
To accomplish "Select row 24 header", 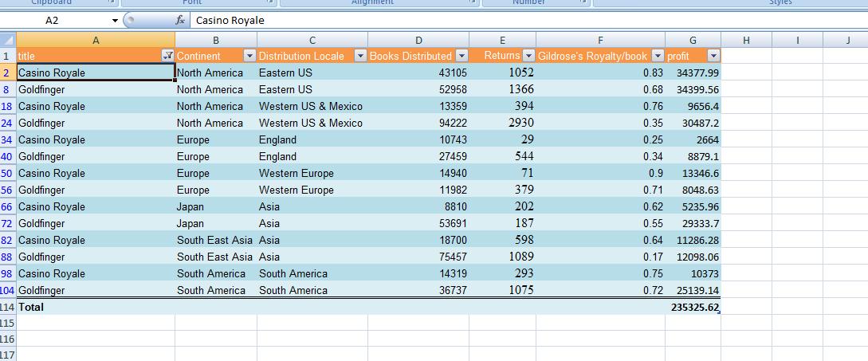I will tap(8, 123).
